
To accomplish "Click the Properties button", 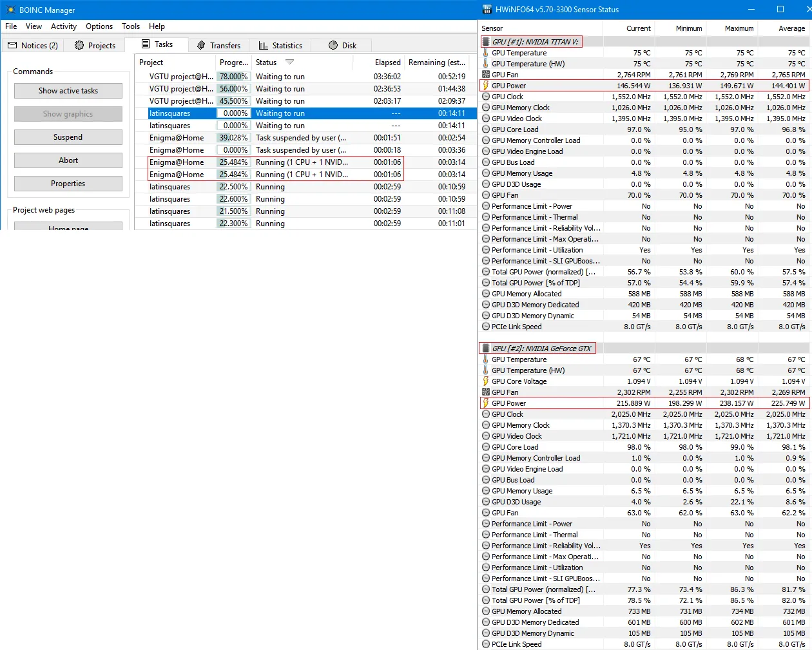I will [68, 184].
